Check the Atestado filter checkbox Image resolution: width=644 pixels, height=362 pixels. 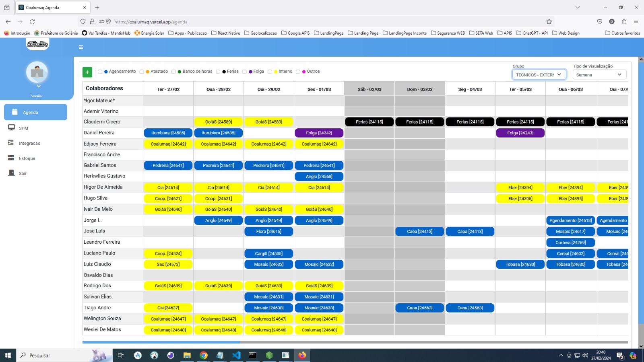(142, 72)
